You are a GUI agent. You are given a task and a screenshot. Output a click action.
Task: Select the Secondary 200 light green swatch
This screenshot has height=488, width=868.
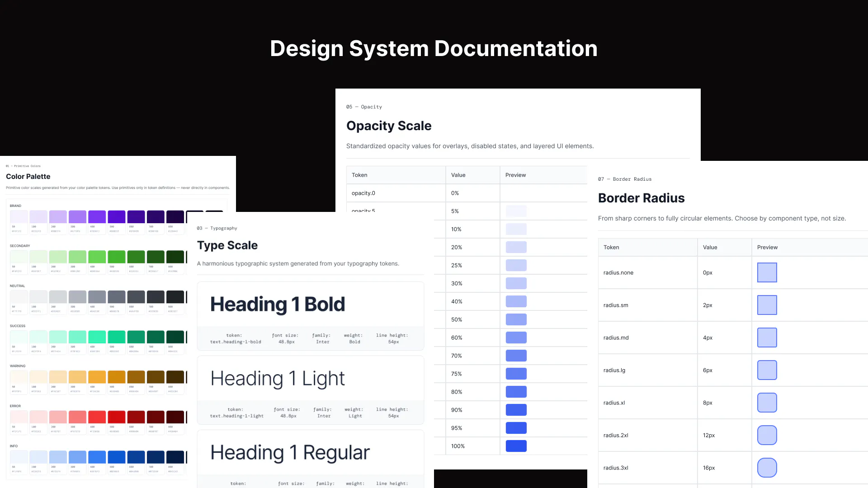(58, 257)
